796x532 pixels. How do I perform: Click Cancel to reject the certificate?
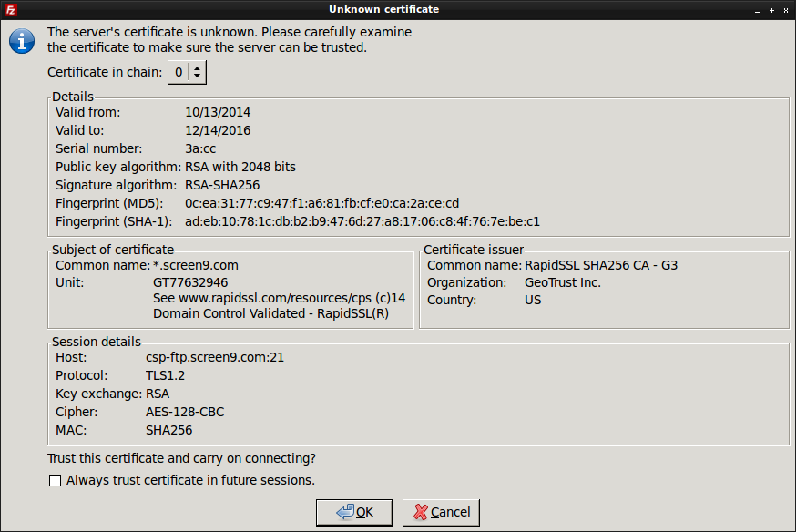point(441,512)
